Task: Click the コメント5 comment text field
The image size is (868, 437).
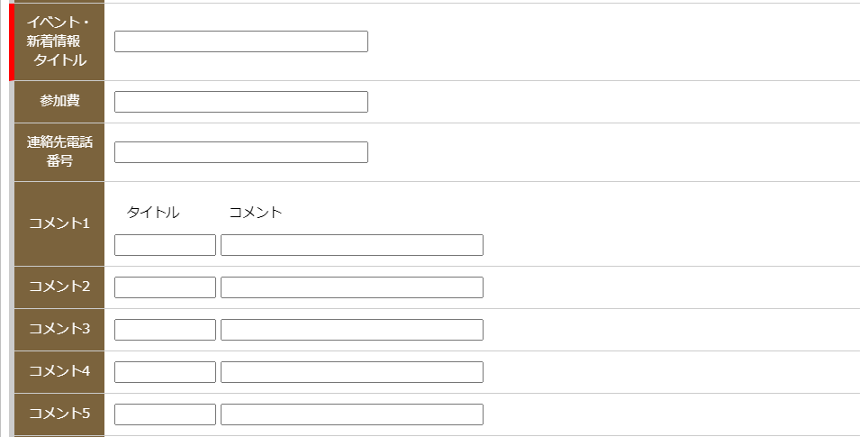Action: (x=351, y=414)
